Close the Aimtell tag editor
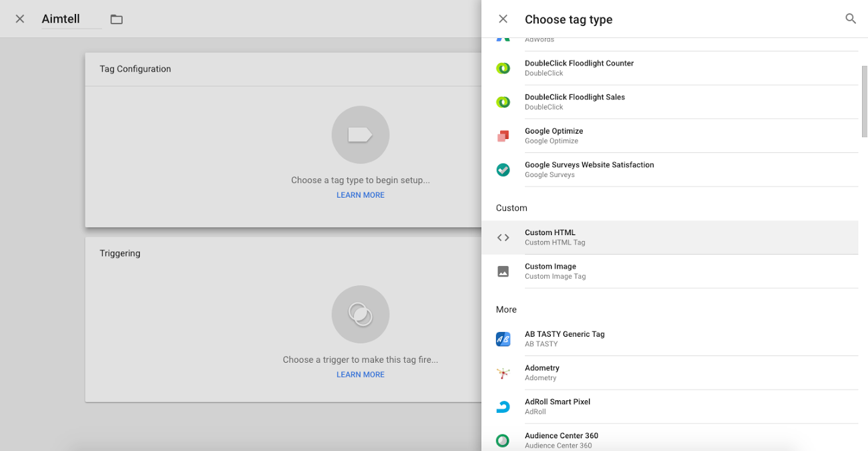 click(20, 19)
